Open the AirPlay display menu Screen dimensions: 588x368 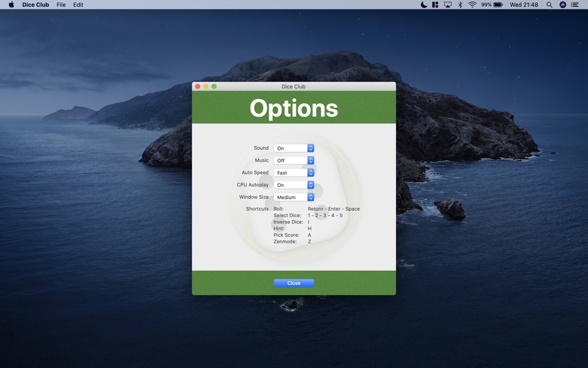tap(447, 4)
